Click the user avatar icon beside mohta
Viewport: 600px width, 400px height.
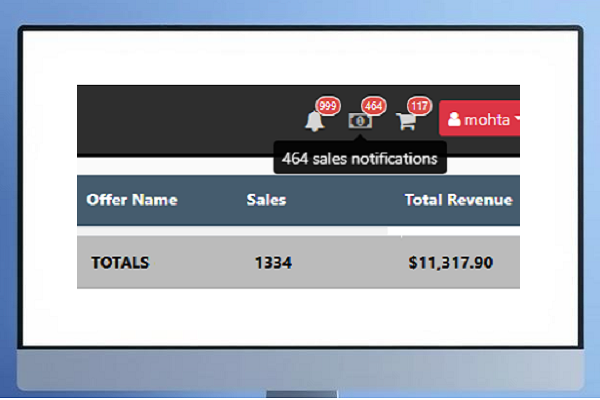pos(454,120)
